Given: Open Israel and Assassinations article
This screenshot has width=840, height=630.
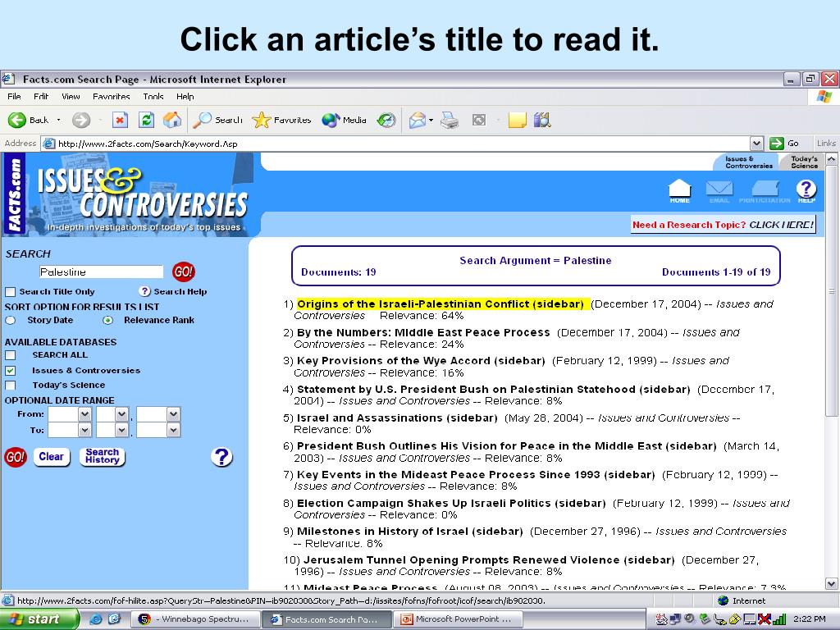Looking at the screenshot, I should [x=397, y=418].
